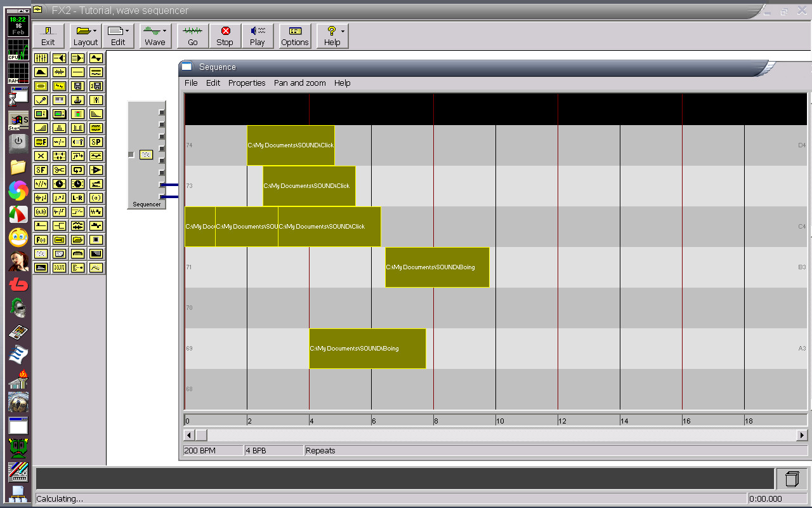Pick the microphone input module icon

click(41, 100)
